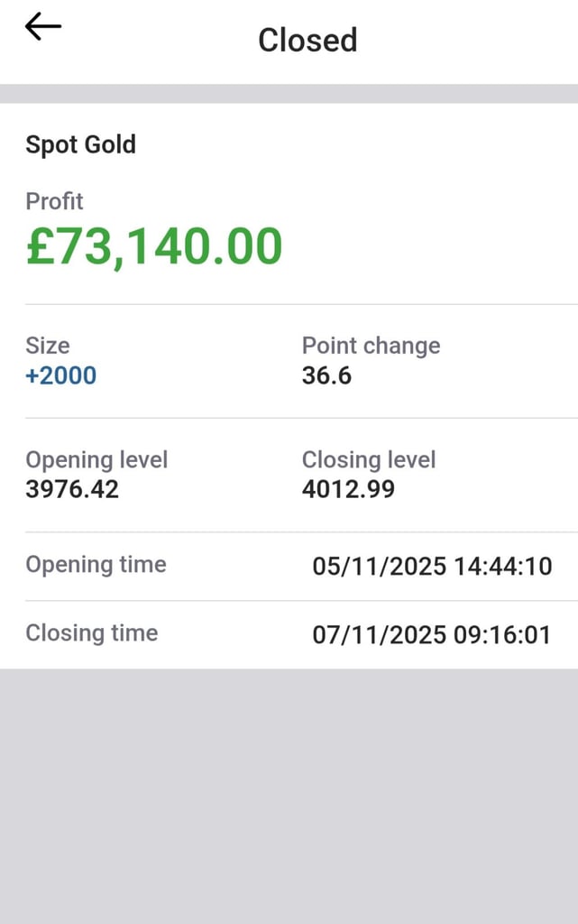The image size is (578, 924).
Task: Click the Closing time label
Action: pyautogui.click(x=91, y=633)
